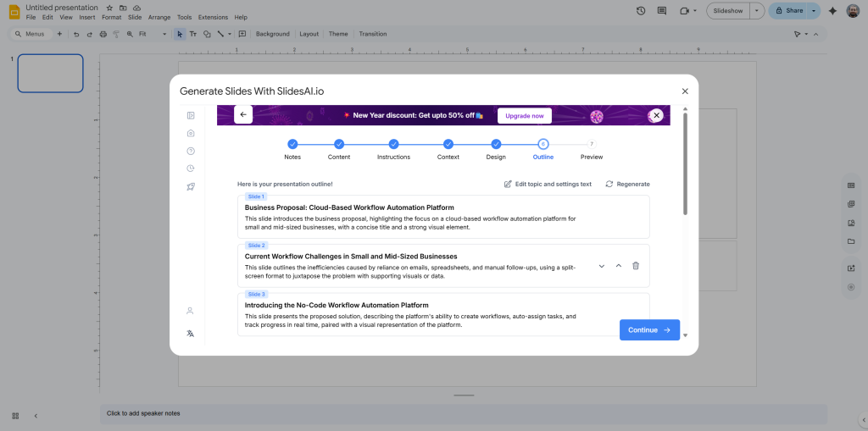Open the user account icon in sidebar
Image resolution: width=868 pixels, height=431 pixels.
(x=191, y=311)
